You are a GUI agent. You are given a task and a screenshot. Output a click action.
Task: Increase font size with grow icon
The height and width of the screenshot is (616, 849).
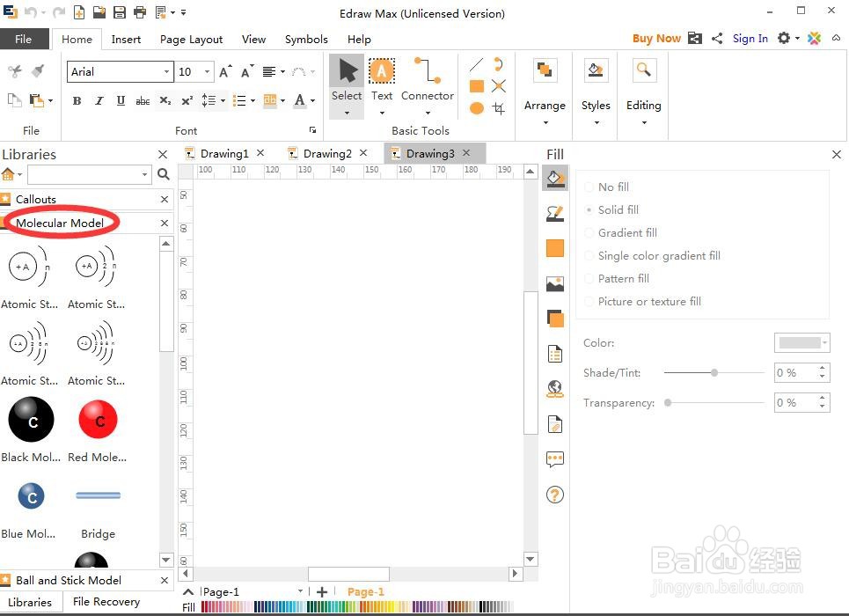coord(225,71)
